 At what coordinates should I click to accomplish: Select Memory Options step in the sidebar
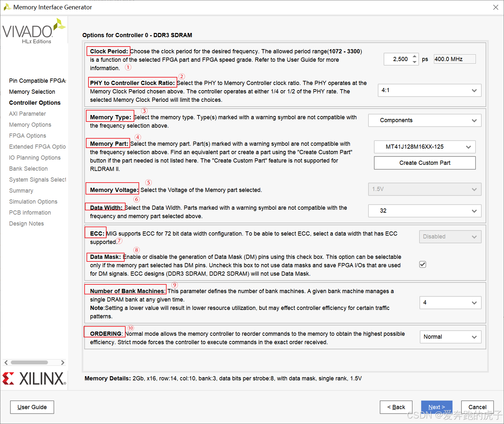click(30, 125)
